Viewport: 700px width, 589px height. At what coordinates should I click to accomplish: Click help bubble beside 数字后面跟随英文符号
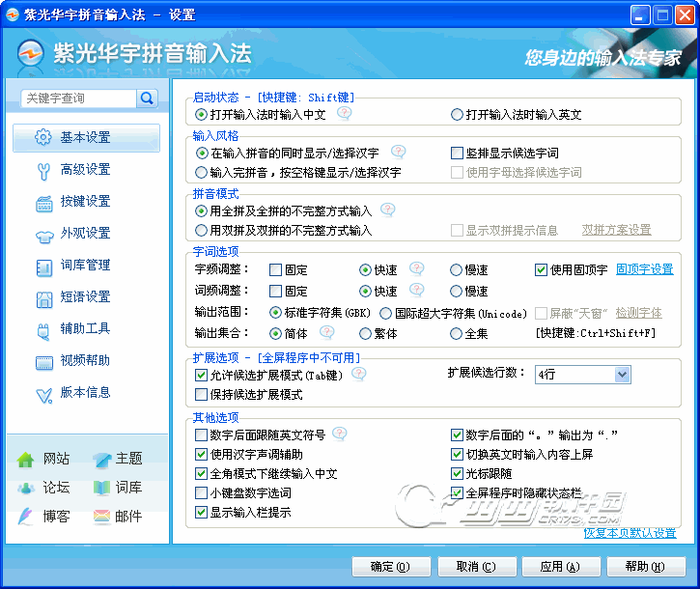click(340, 434)
